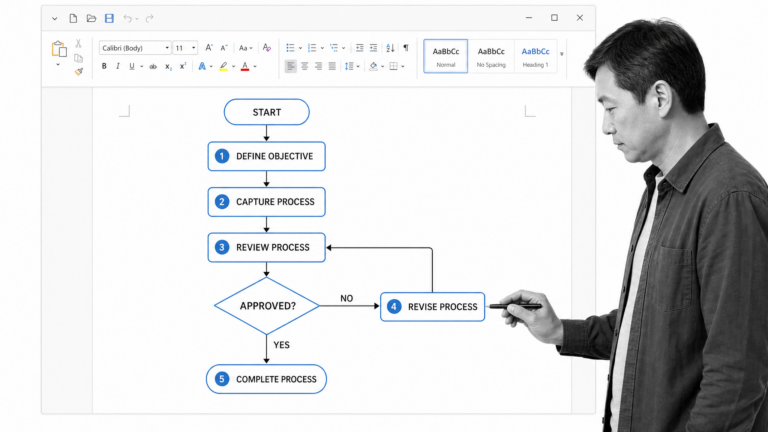Insert a numbered list
The height and width of the screenshot is (432, 768).
(x=312, y=48)
